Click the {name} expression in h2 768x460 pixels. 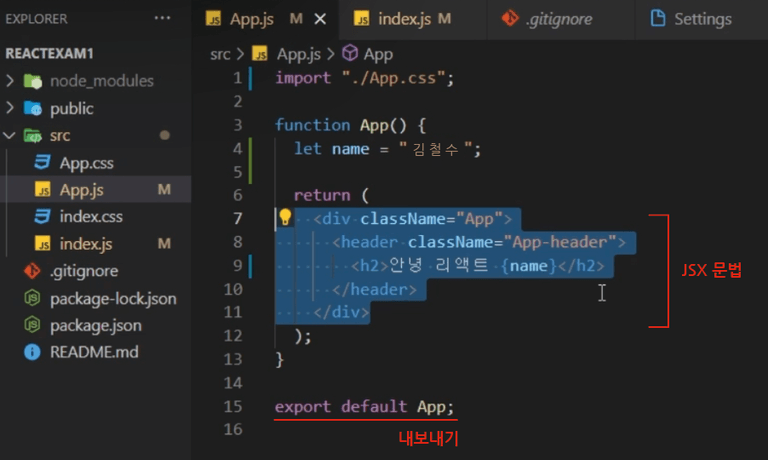[529, 266]
